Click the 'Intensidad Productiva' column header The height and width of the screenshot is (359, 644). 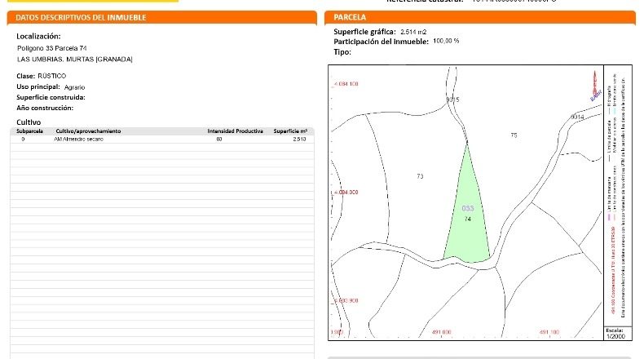coord(235,131)
